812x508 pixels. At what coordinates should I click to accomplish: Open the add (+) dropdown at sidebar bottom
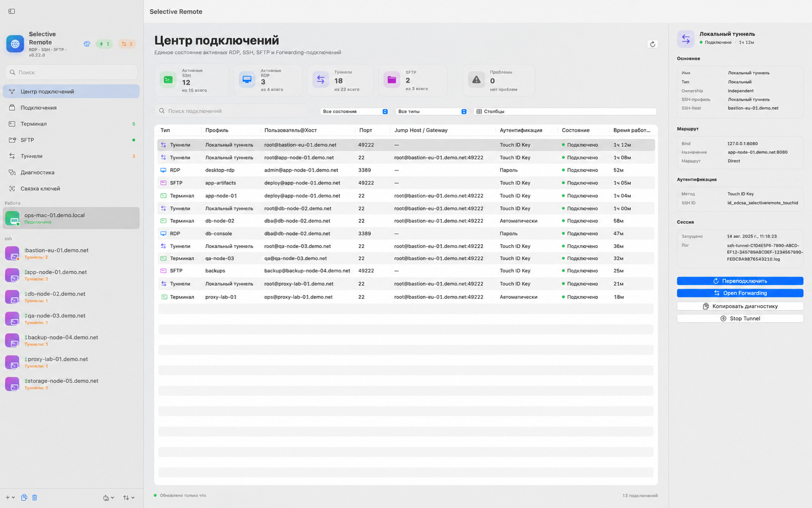tap(10, 497)
